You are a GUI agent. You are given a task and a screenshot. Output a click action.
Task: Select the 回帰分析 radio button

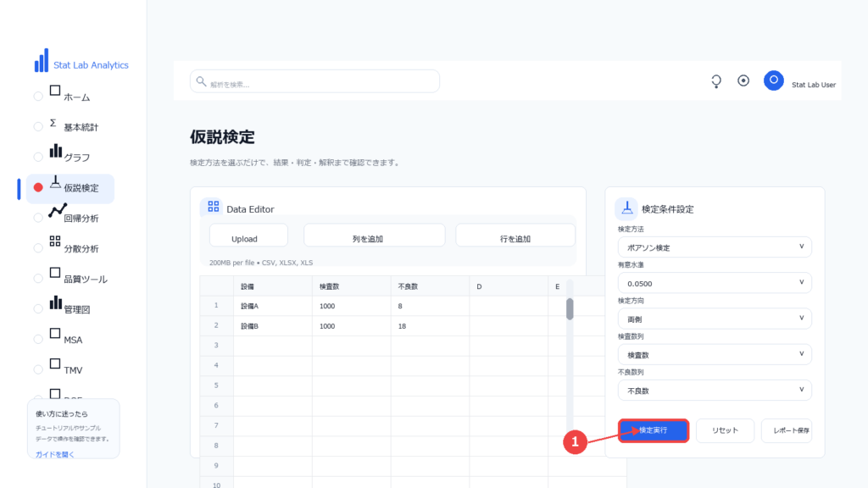click(38, 218)
